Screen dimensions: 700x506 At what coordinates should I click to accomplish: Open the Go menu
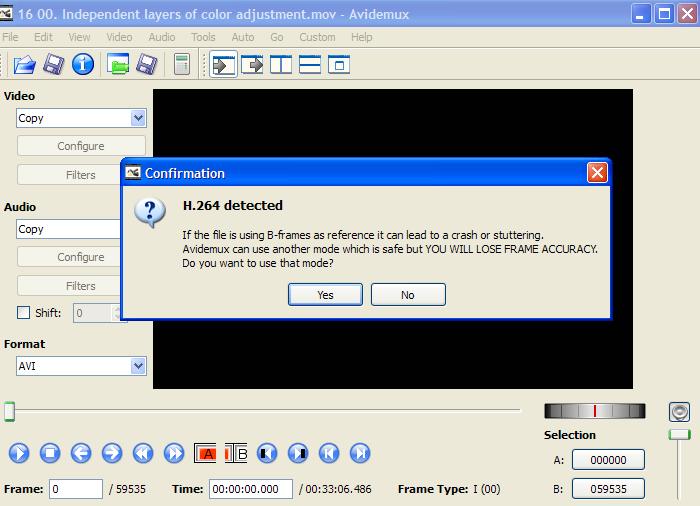tap(277, 37)
